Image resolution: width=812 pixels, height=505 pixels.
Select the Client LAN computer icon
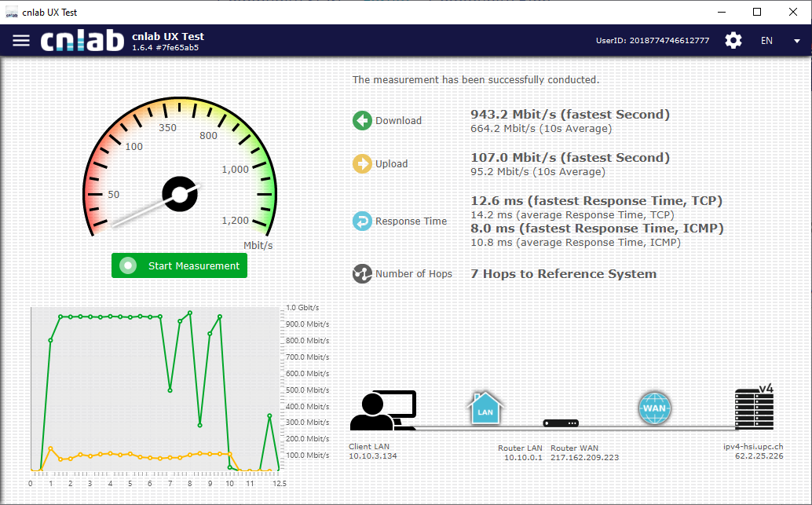click(382, 411)
